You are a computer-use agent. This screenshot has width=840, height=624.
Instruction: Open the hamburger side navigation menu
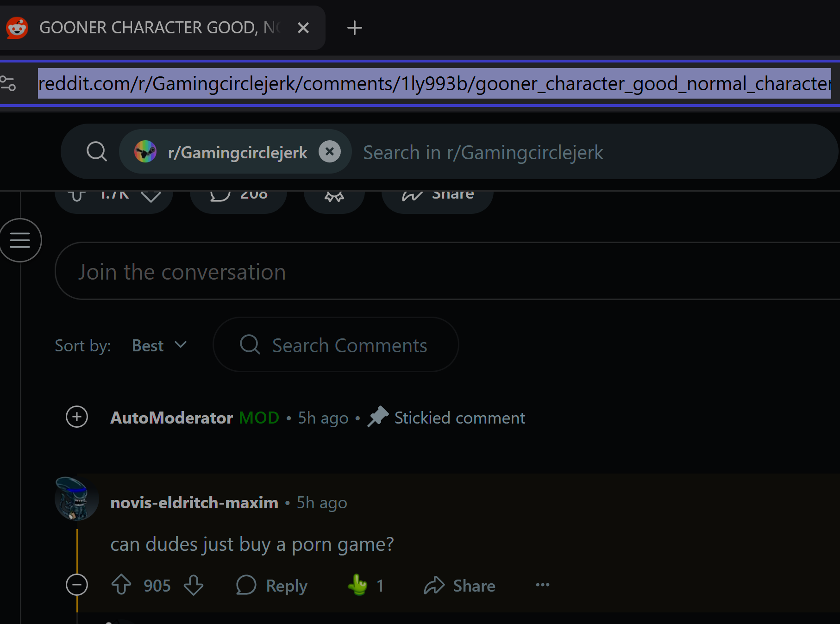pyautogui.click(x=20, y=240)
